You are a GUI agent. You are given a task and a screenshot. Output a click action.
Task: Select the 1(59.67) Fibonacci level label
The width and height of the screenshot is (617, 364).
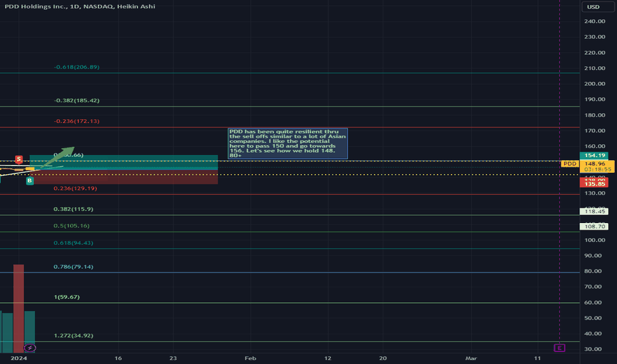click(x=66, y=296)
